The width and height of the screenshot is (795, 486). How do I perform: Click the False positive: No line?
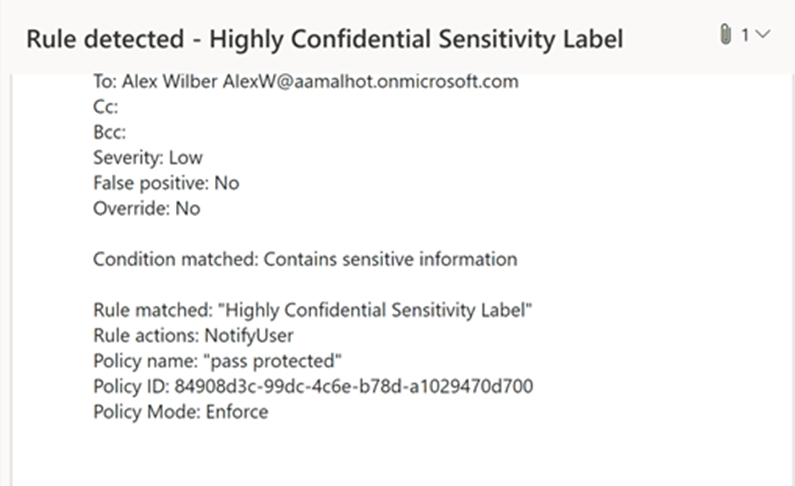[166, 183]
